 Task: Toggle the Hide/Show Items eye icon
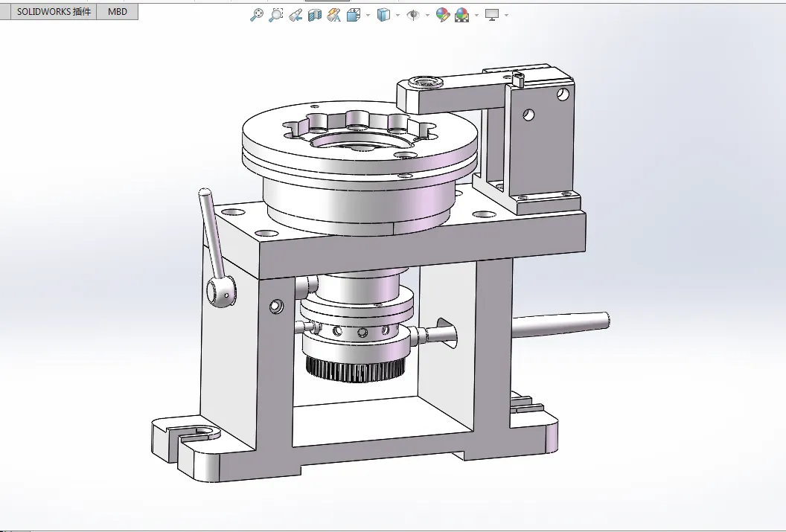point(412,15)
